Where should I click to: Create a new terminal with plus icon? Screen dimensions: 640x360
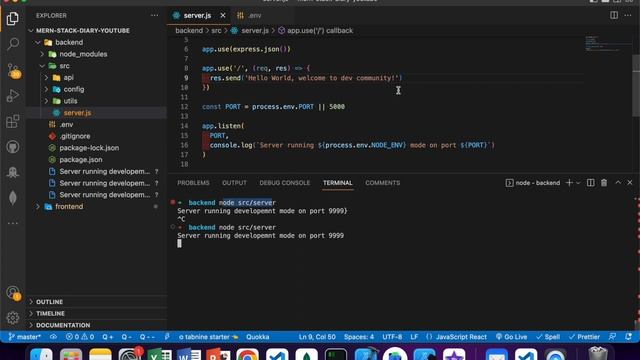pyautogui.click(x=569, y=183)
